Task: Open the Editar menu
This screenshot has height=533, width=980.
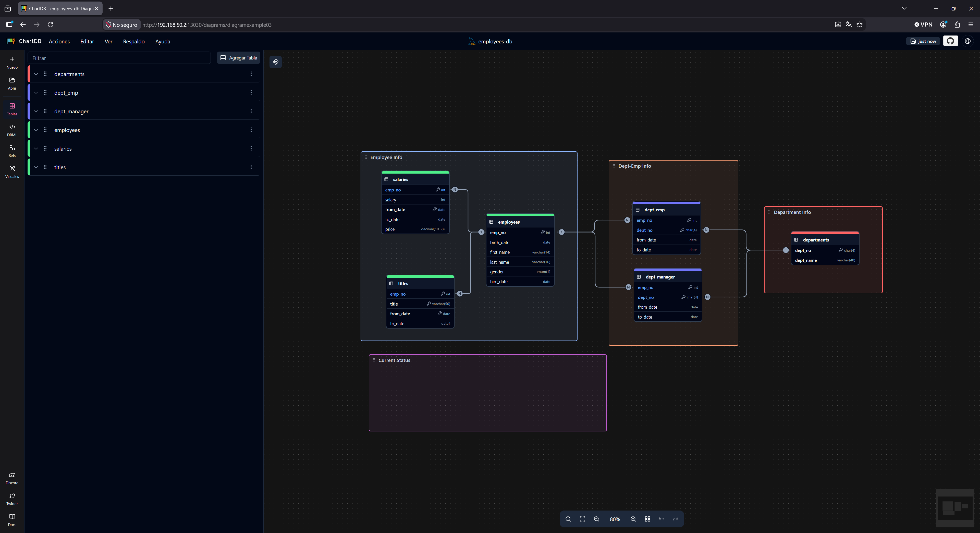Action: (x=87, y=41)
